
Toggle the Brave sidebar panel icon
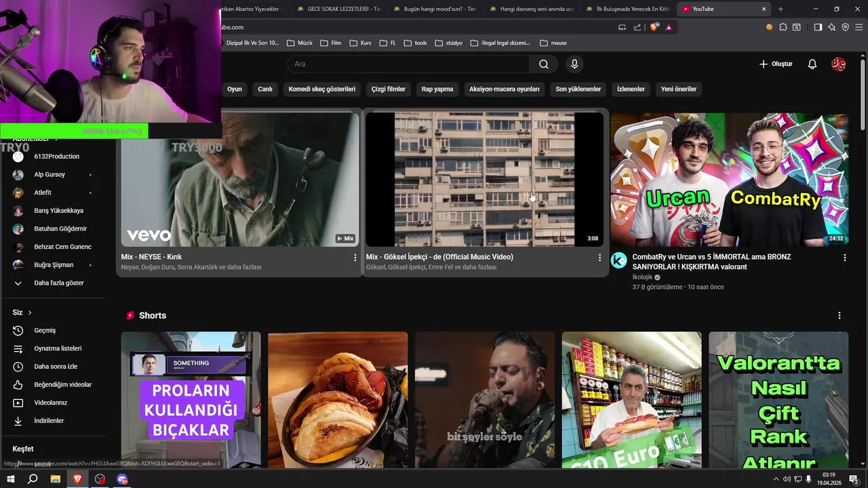click(x=818, y=27)
